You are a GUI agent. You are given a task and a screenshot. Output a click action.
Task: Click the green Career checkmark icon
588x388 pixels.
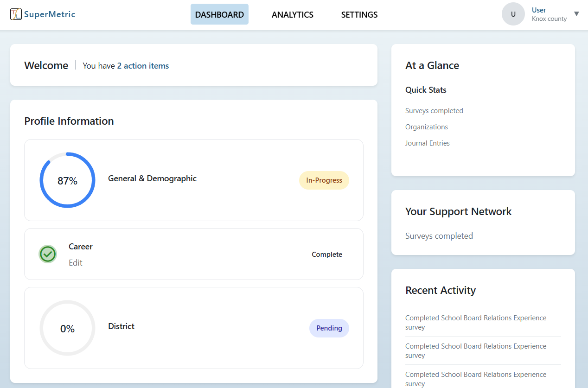point(48,254)
